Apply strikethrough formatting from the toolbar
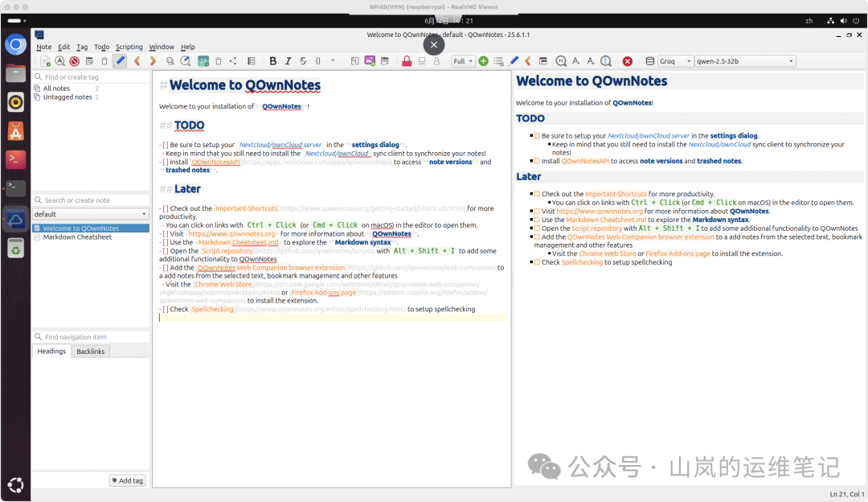Image resolution: width=868 pixels, height=502 pixels. [x=303, y=61]
